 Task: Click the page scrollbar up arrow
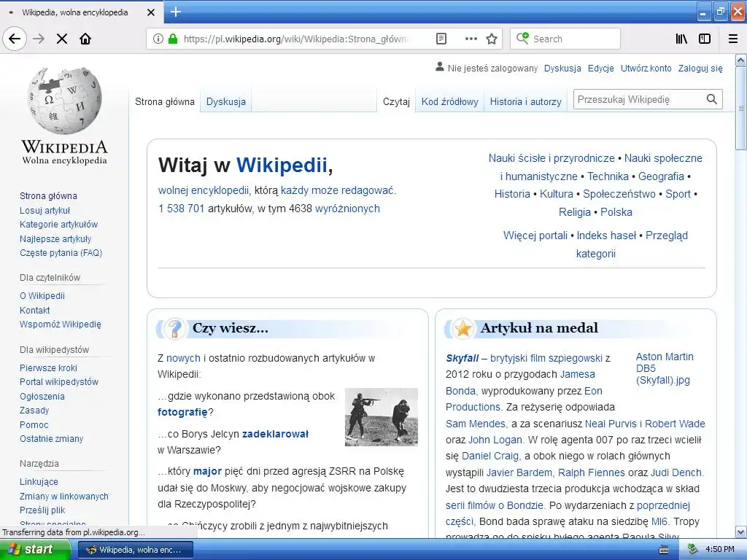(x=741, y=61)
